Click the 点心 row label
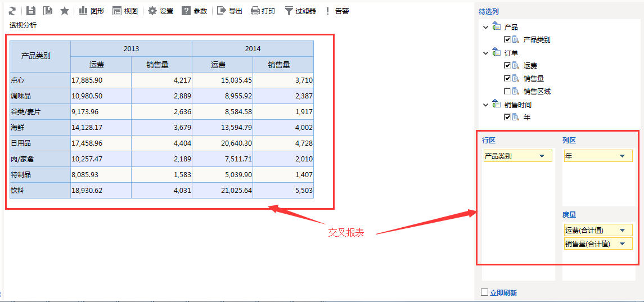 [40, 80]
